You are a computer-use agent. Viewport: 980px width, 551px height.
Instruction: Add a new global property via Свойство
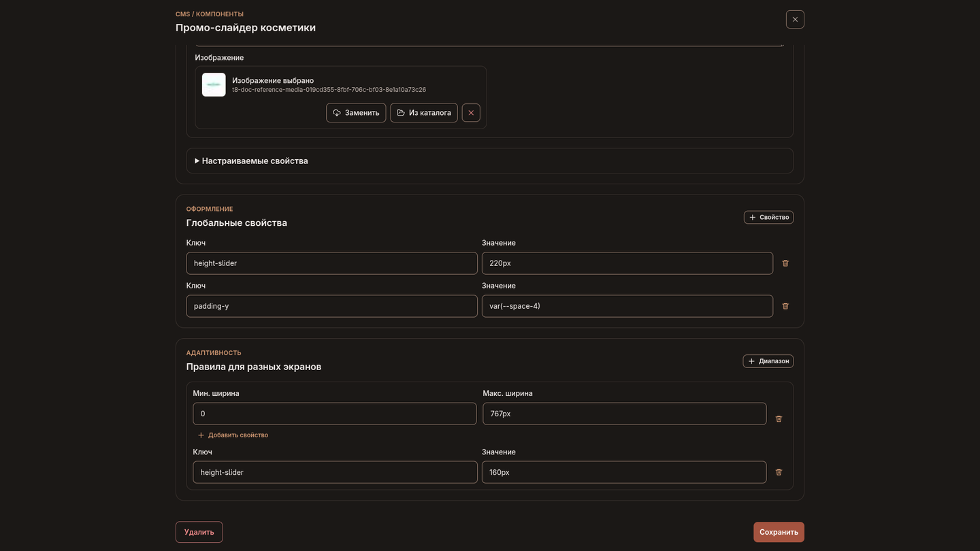pos(768,217)
